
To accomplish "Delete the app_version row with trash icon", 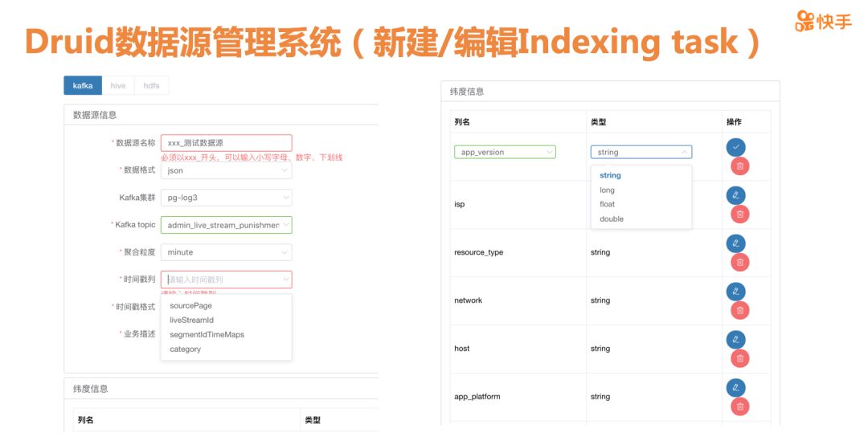I will click(x=740, y=166).
